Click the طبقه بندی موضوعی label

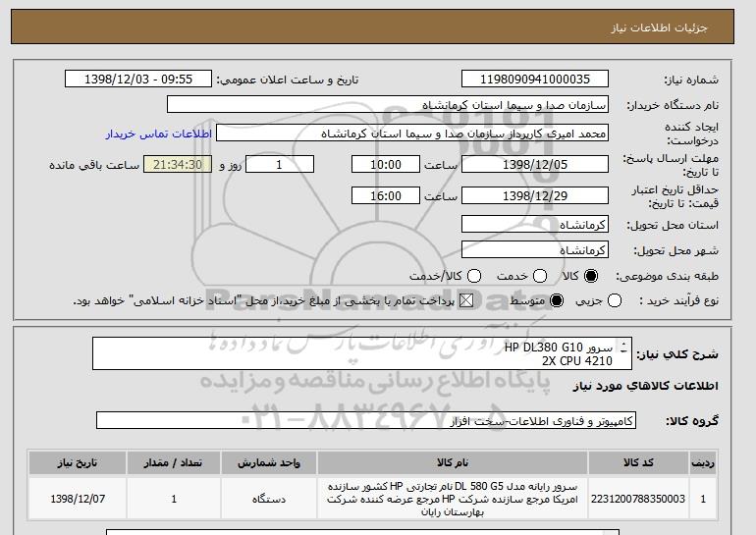pyautogui.click(x=667, y=276)
